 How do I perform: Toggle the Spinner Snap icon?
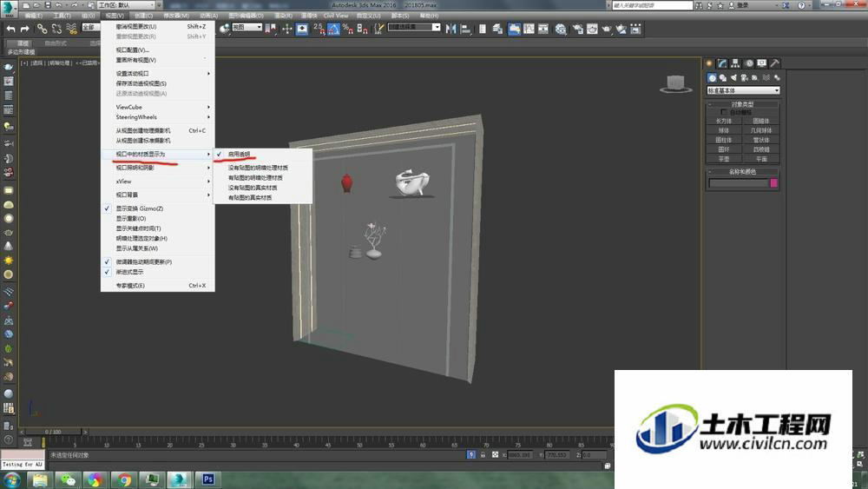(363, 29)
